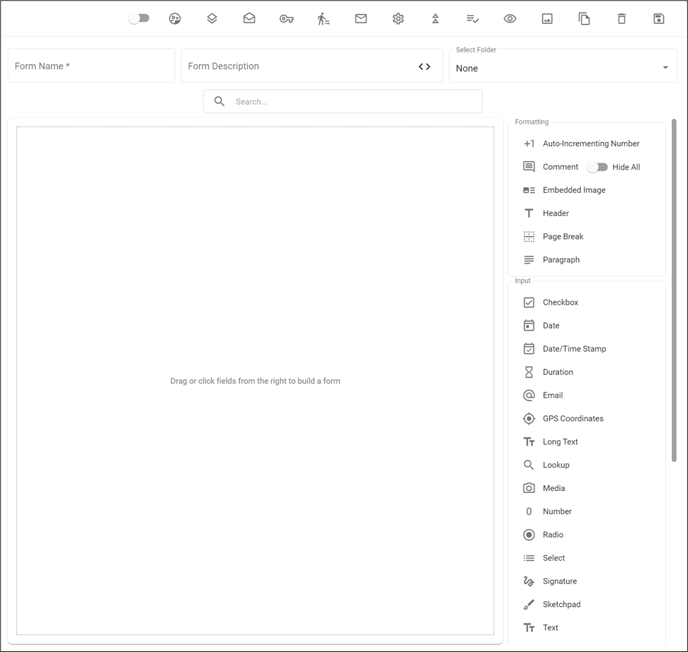
Task: Select the 'Long Text' label
Action: pyautogui.click(x=560, y=442)
